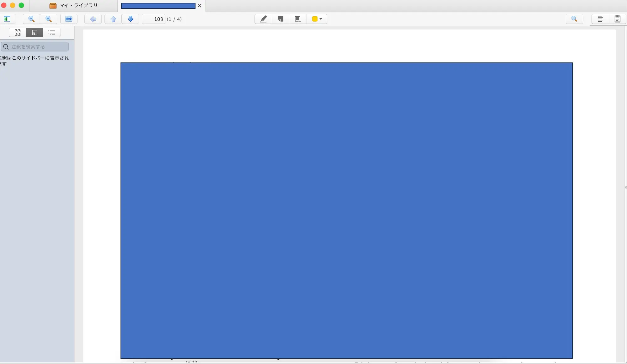The width and height of the screenshot is (627, 364).
Task: Switch sidebar to table of contents list
Action: click(x=52, y=33)
